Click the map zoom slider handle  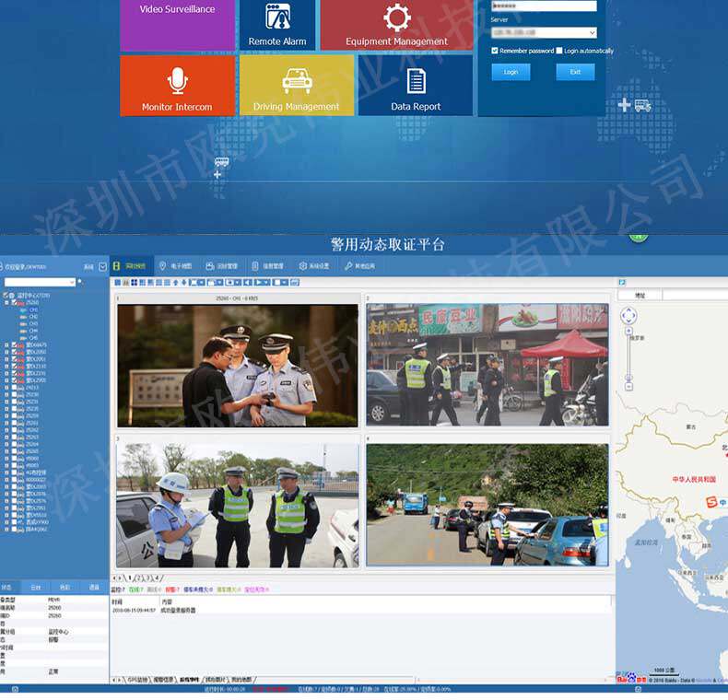(x=628, y=378)
